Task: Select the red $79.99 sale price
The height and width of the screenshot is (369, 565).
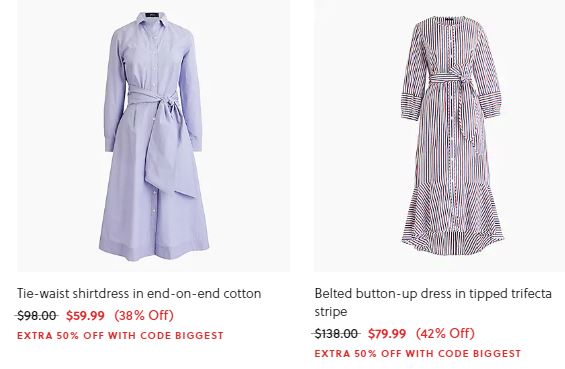Action: (x=387, y=334)
